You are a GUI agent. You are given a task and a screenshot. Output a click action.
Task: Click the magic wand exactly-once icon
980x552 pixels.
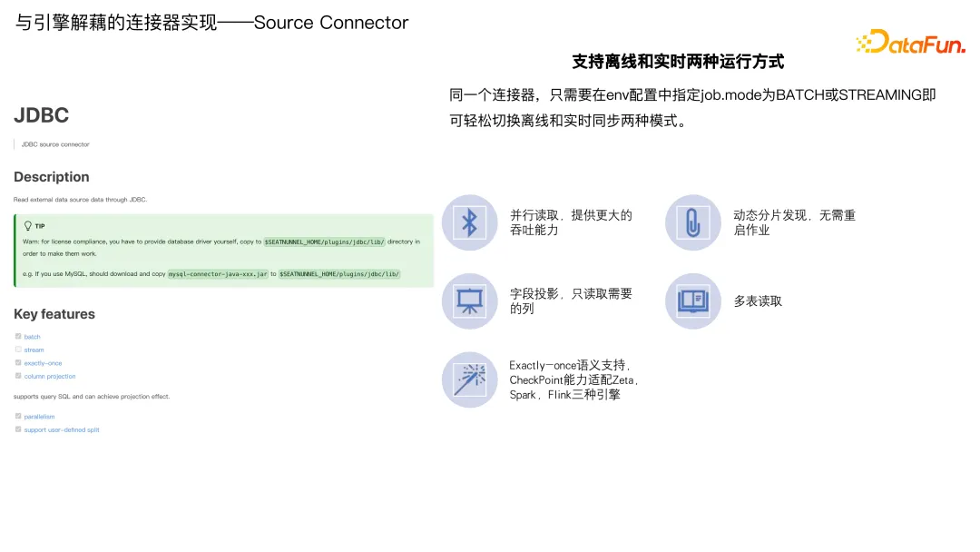click(x=469, y=380)
